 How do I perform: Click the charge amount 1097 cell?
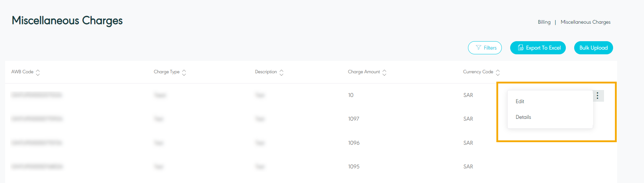(353, 119)
